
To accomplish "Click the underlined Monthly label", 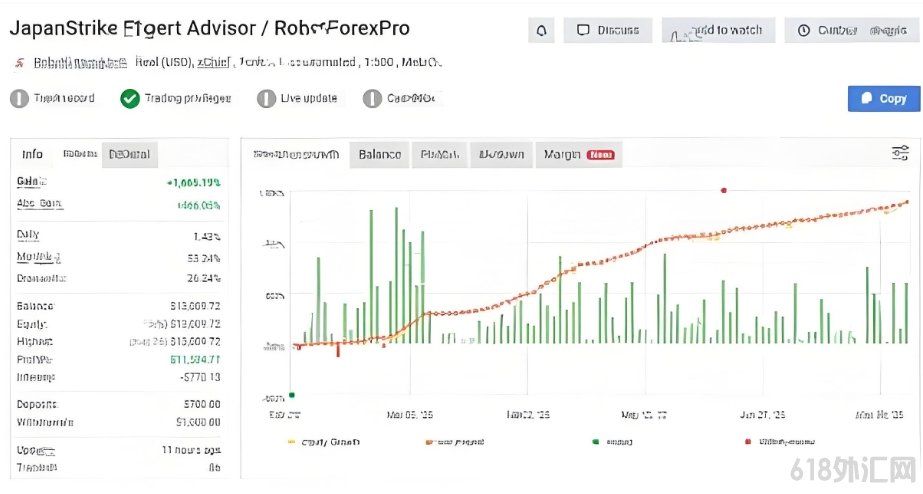I will (39, 257).
